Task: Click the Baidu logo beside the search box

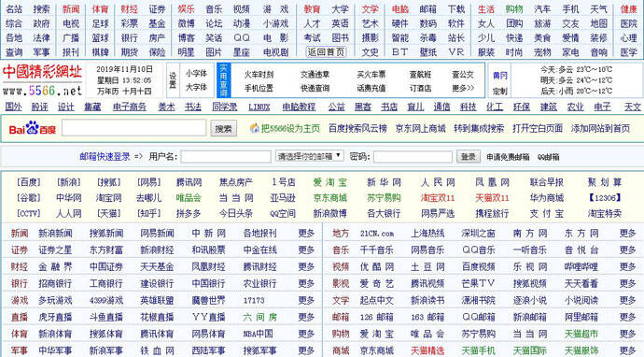Action: click(33, 128)
